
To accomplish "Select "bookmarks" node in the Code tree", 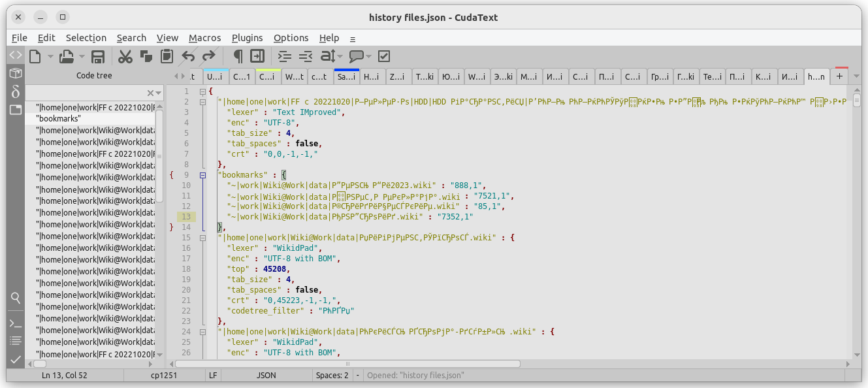I will pyautogui.click(x=59, y=119).
